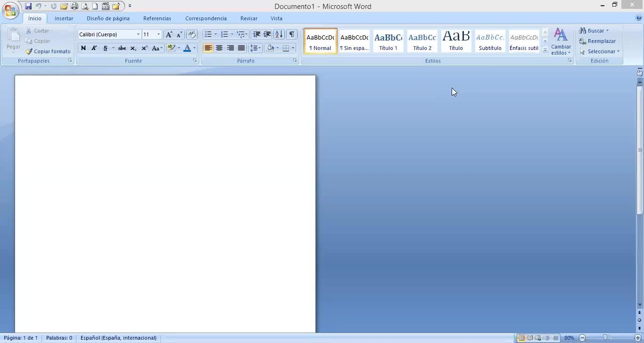Save the document from the quick access toolbar
The width and height of the screenshot is (644, 343).
(x=28, y=6)
